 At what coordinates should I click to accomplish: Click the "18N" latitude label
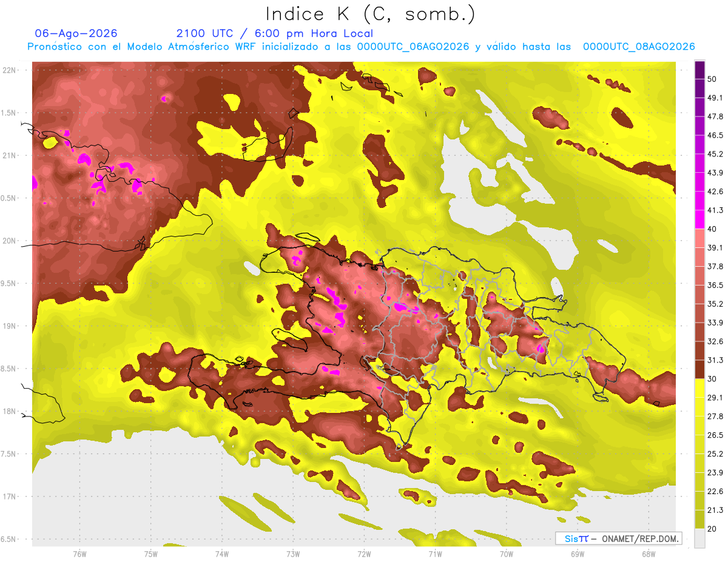10,411
